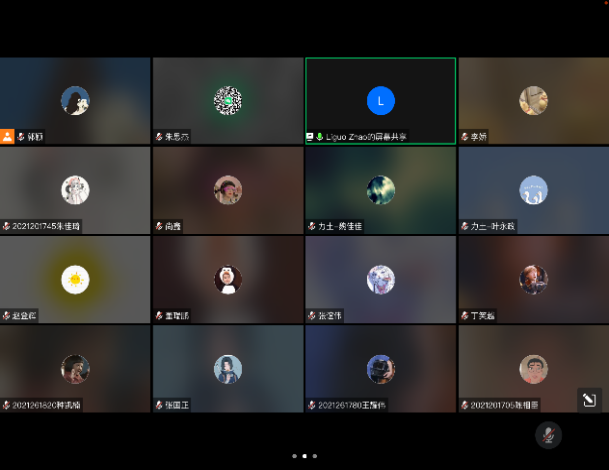Click muted mic icon beside 2021261780 name
The image size is (609, 470).
point(312,405)
